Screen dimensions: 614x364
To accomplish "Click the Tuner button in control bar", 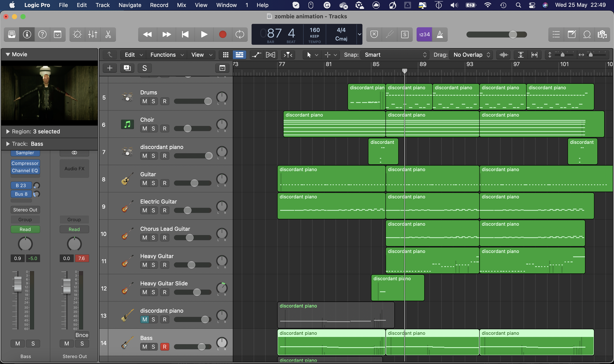I will tap(390, 34).
